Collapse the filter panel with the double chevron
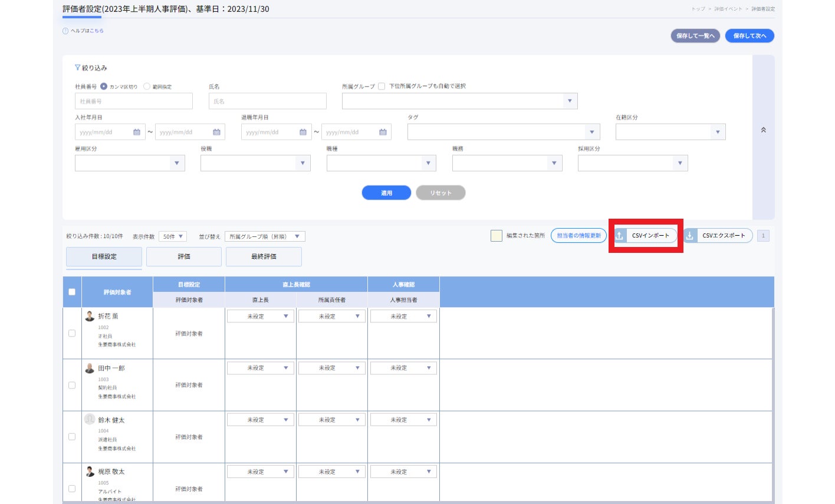 click(x=763, y=130)
